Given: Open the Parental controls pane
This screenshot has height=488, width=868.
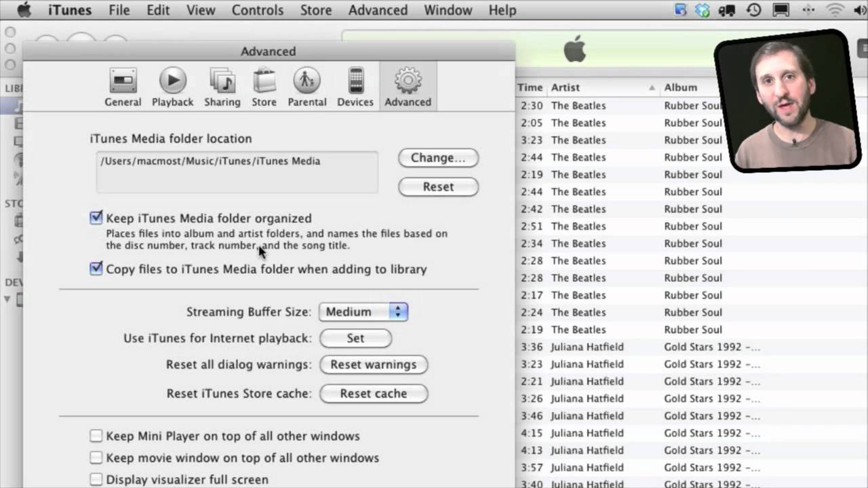Looking at the screenshot, I should point(307,87).
